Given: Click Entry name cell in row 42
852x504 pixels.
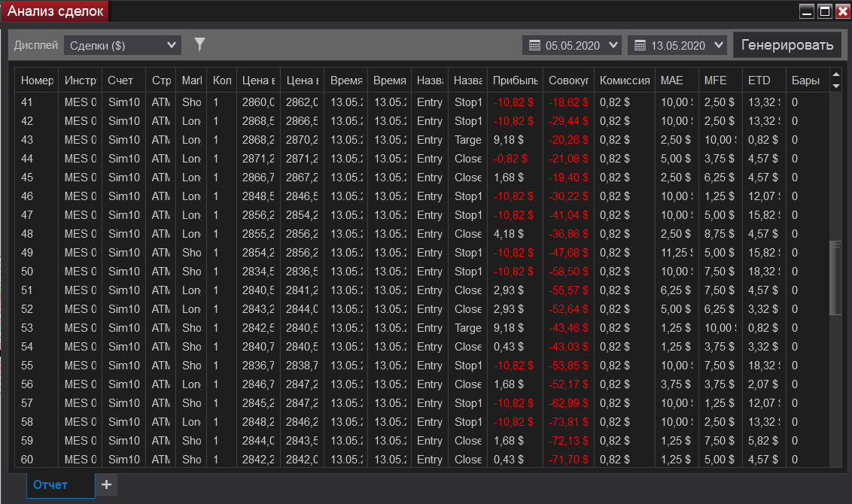Looking at the screenshot, I should point(429,121).
